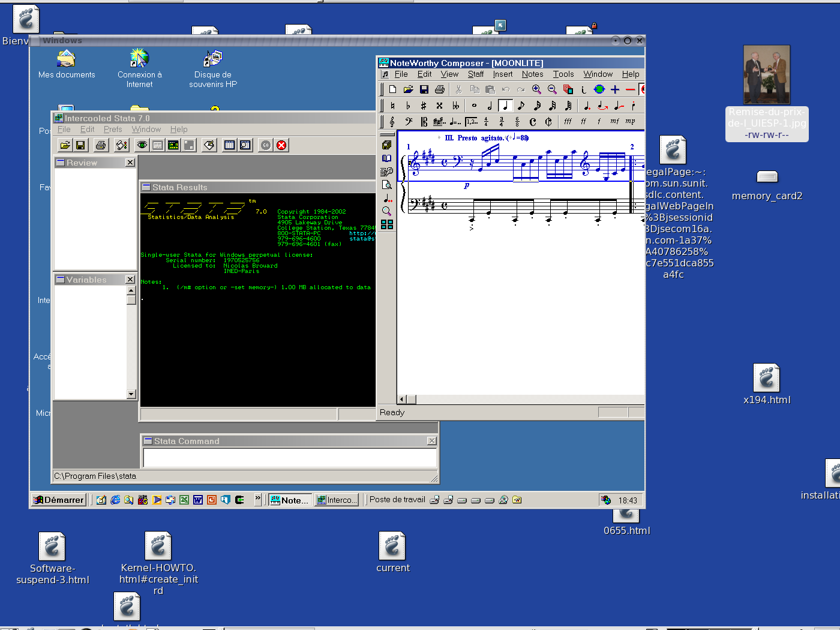Viewport: 840px width, 630px height.
Task: Open NoteWorthy Notes menu
Action: [x=532, y=74]
